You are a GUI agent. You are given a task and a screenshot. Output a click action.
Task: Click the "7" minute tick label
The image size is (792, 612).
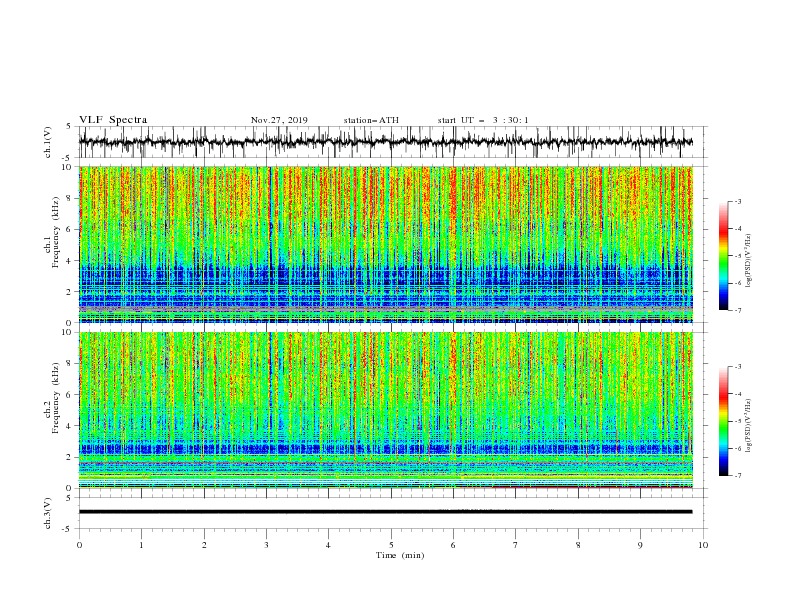(x=516, y=545)
